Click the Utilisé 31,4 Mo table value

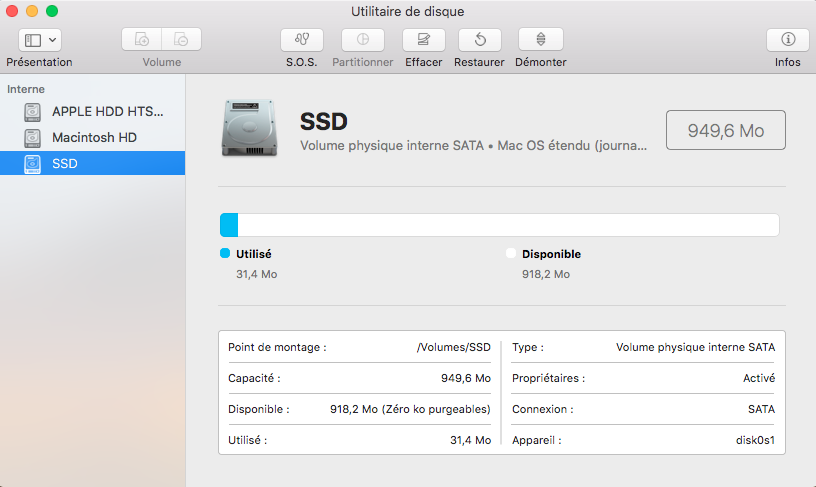click(470, 440)
